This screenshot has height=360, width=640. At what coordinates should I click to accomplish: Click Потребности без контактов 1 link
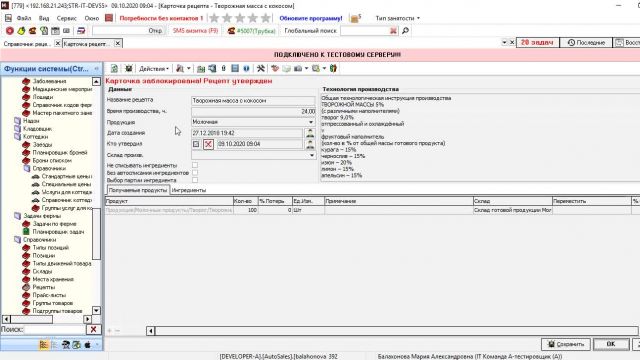(161, 18)
